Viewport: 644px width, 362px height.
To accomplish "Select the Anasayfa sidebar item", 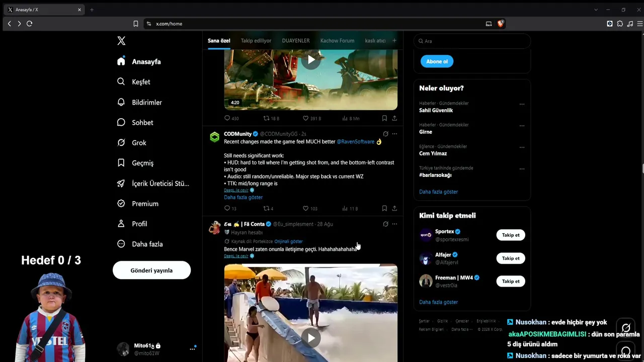I will (138, 61).
